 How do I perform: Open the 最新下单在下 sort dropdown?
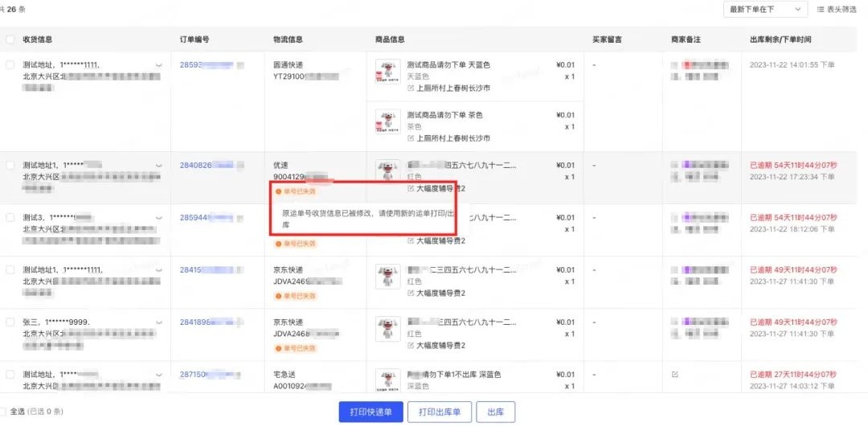(x=765, y=10)
